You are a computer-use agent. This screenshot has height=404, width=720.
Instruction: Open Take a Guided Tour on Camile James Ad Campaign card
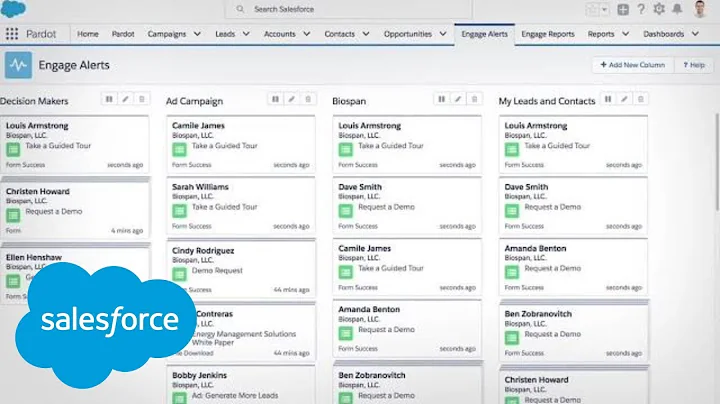click(x=225, y=146)
